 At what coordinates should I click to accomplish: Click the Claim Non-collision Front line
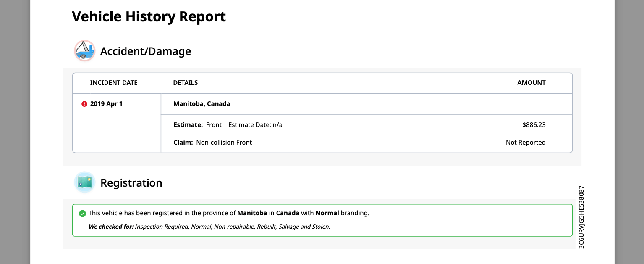point(213,143)
